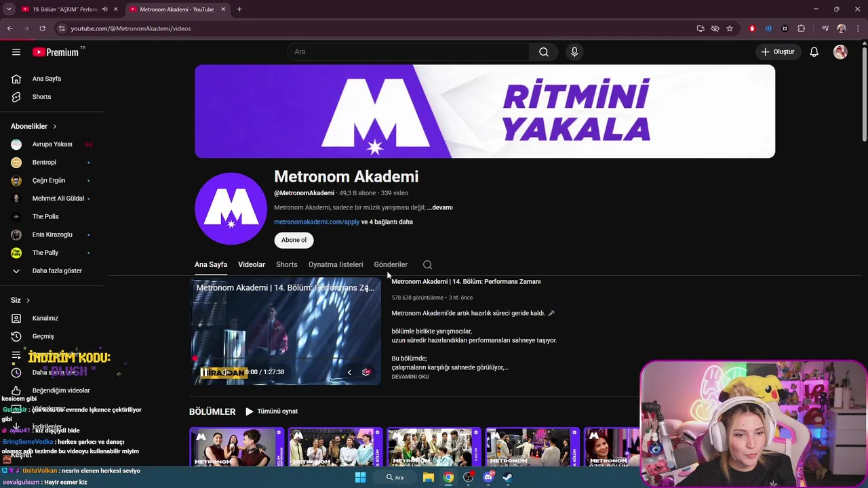The width and height of the screenshot is (868, 488).
Task: Go back in browser history
Action: tap(9, 28)
